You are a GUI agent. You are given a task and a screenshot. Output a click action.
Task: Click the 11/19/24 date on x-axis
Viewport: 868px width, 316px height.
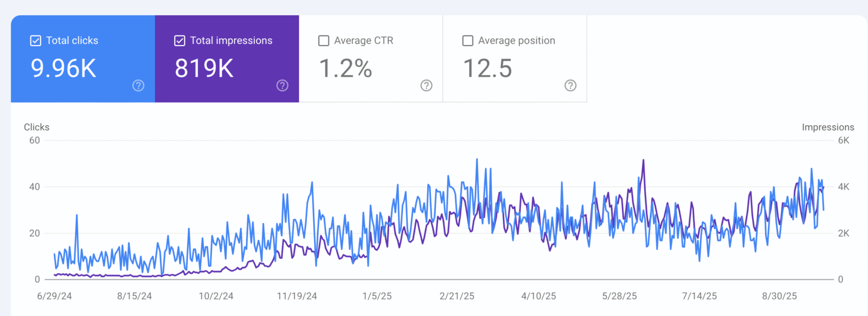297,296
